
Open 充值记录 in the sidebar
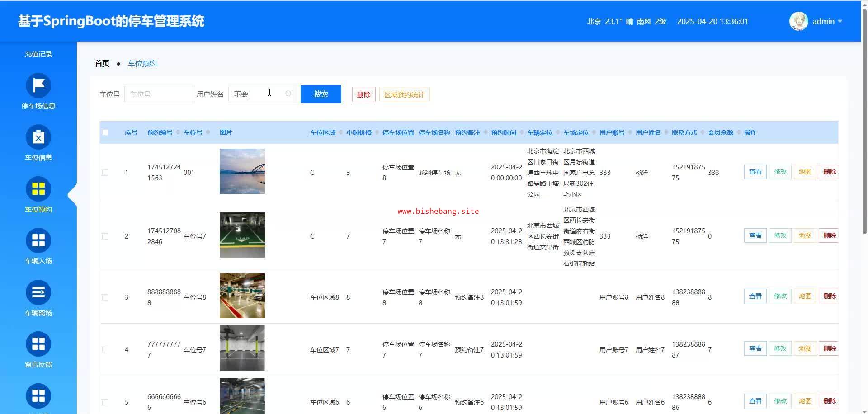point(38,54)
